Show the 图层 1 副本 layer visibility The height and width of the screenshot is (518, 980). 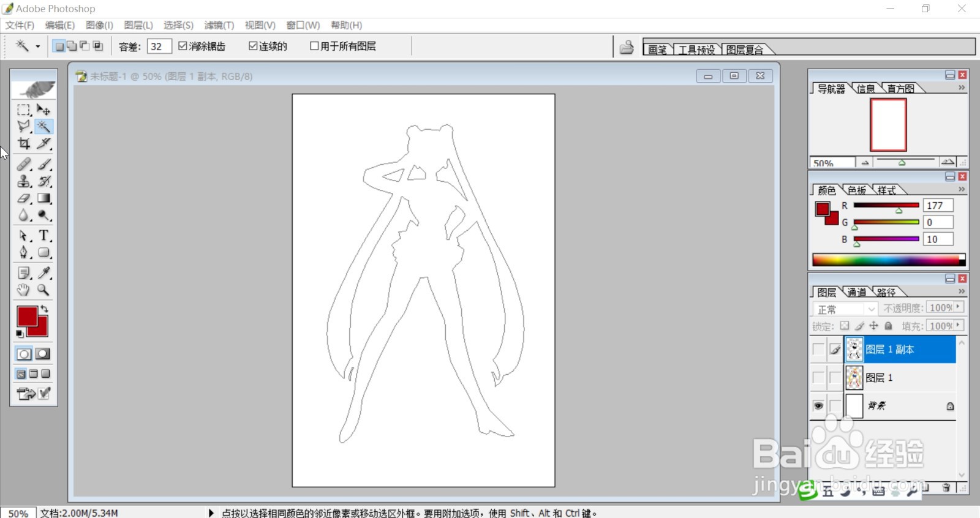coord(818,350)
